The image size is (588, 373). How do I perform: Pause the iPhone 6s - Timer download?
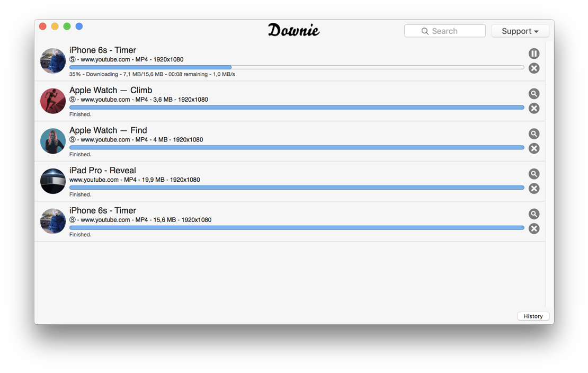[x=534, y=54]
